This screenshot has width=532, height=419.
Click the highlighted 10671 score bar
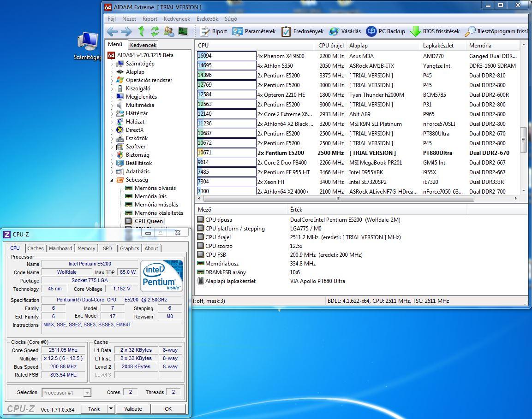(x=226, y=153)
